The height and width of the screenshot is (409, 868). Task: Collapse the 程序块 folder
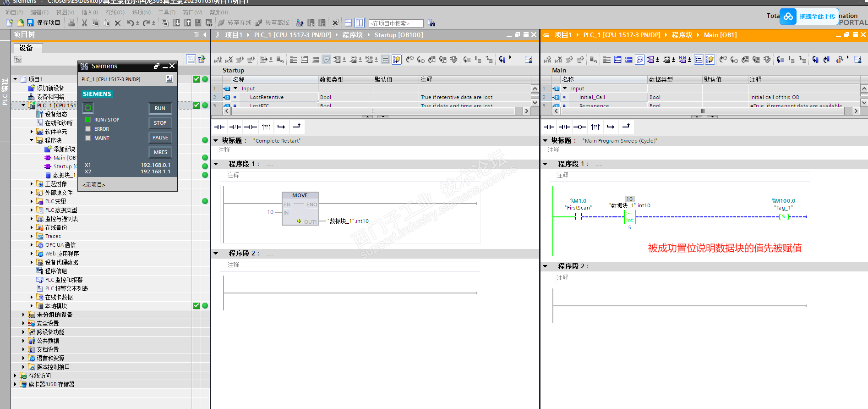[32, 140]
